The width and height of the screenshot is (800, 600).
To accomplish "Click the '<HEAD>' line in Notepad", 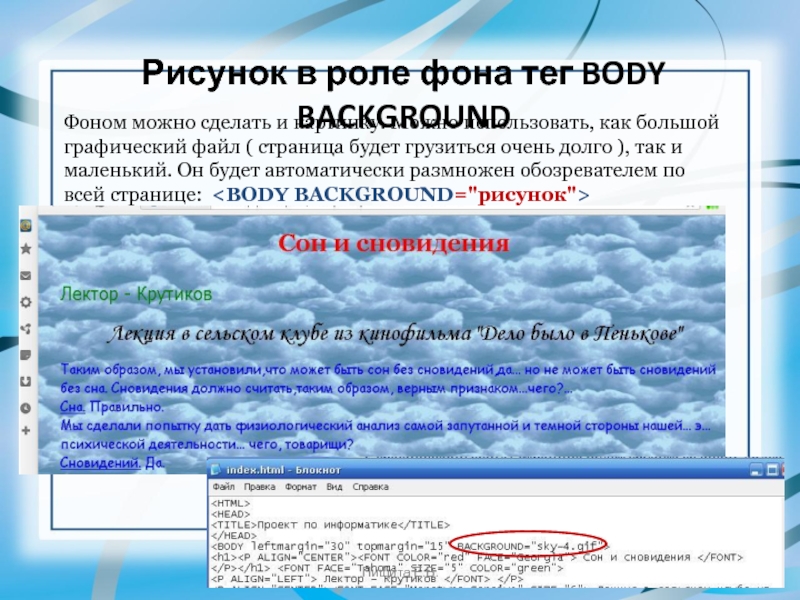I will [x=231, y=514].
